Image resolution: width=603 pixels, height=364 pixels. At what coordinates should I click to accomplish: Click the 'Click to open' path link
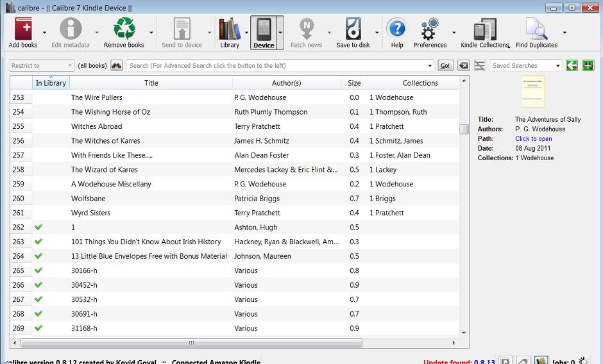point(533,139)
